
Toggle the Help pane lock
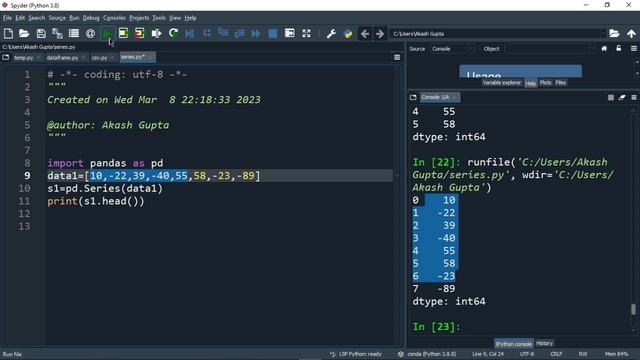pyautogui.click(x=619, y=49)
